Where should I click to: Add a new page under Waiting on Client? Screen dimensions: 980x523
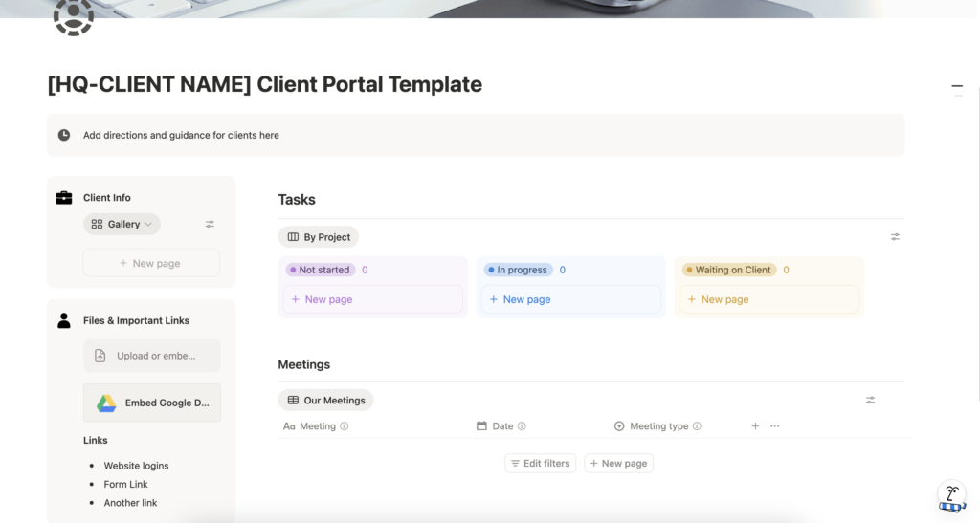pos(768,299)
